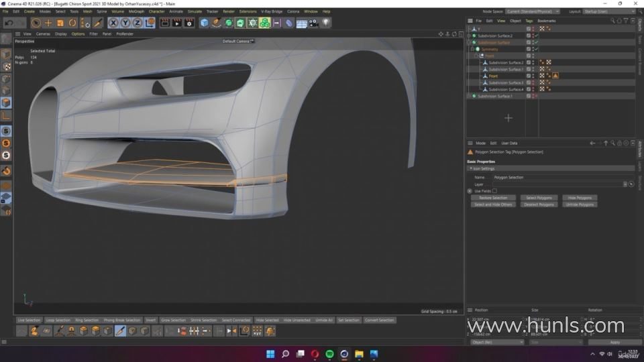The image size is (644, 362).
Task: Open viewport Cameras menu
Action: (x=43, y=34)
